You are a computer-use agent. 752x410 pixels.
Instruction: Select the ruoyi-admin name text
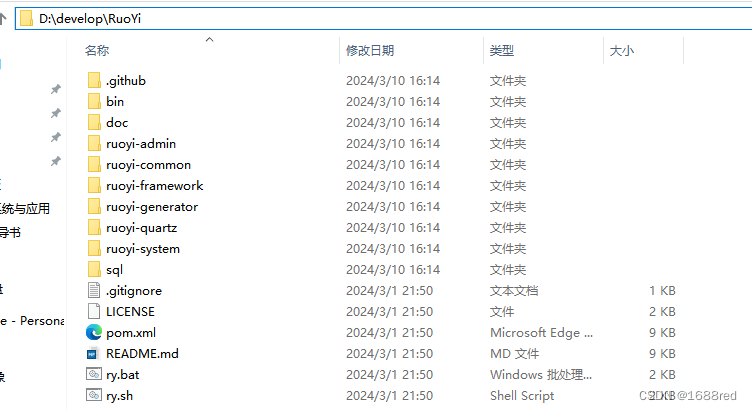click(141, 144)
